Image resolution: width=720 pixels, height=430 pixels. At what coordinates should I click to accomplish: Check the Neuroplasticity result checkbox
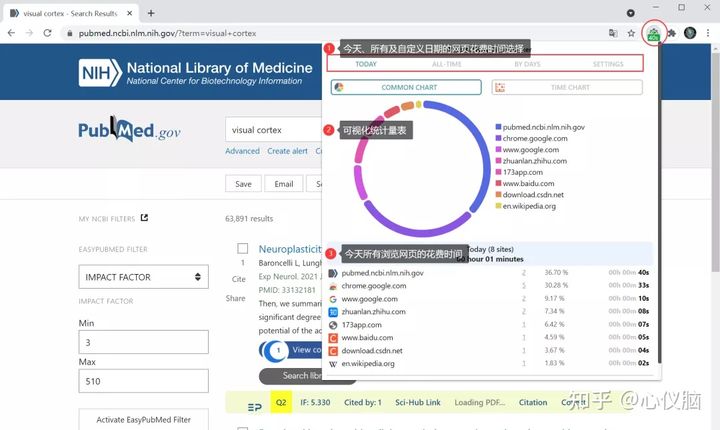click(242, 249)
